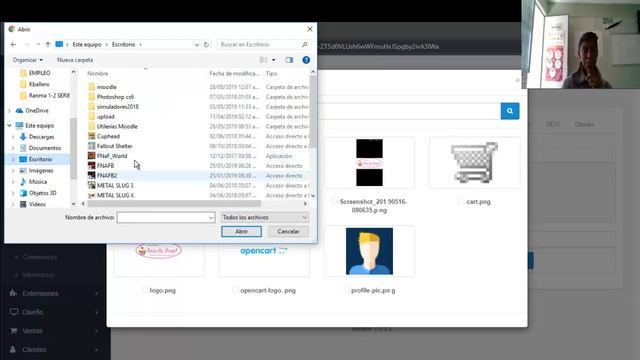Click the search magnifier in Buscar box
Image resolution: width=640 pixels, height=360 pixels.
[x=304, y=44]
